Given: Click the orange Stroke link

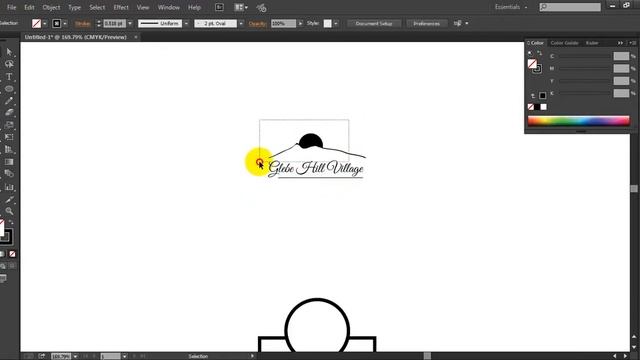Looking at the screenshot, I should (x=82, y=24).
